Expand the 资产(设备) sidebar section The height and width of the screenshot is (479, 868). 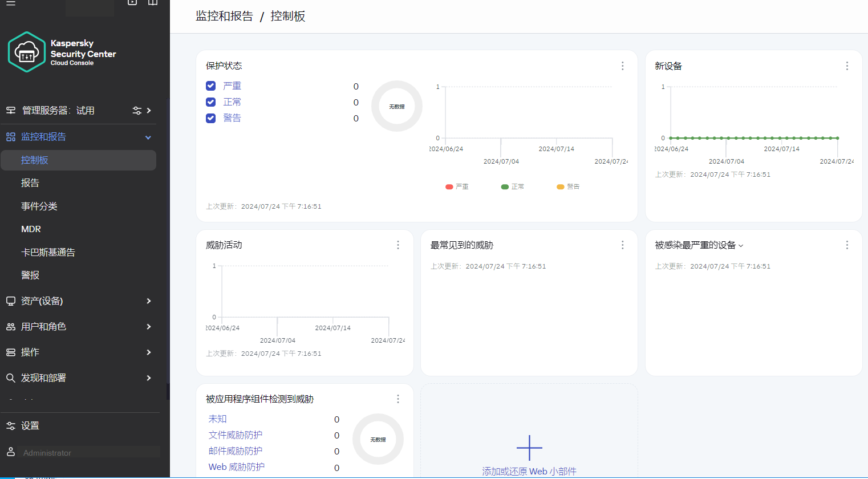click(x=148, y=301)
